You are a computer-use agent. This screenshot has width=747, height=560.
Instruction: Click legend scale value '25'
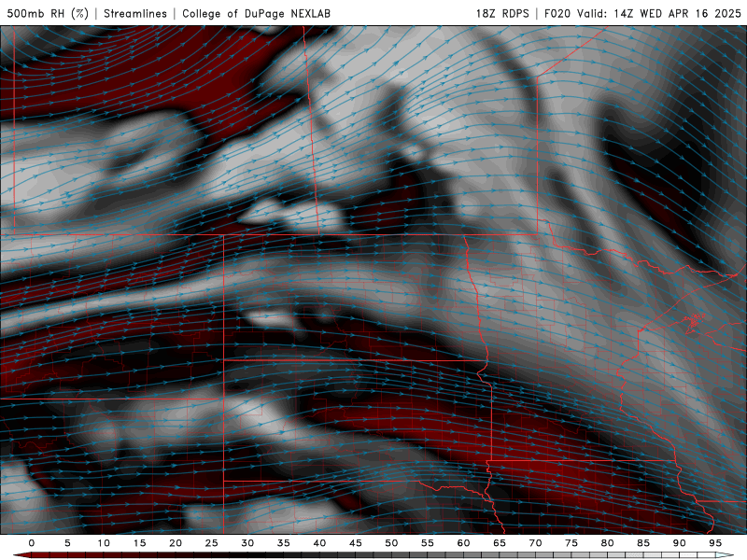tap(212, 543)
